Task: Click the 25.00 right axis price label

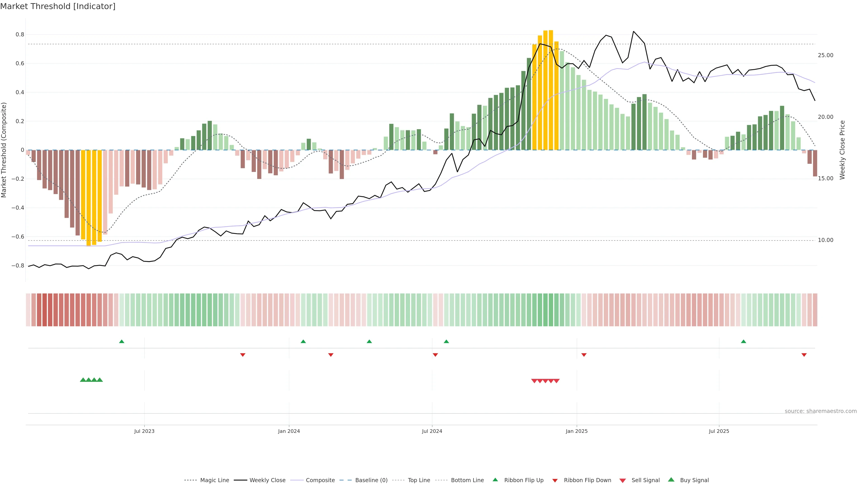Action: [x=825, y=55]
